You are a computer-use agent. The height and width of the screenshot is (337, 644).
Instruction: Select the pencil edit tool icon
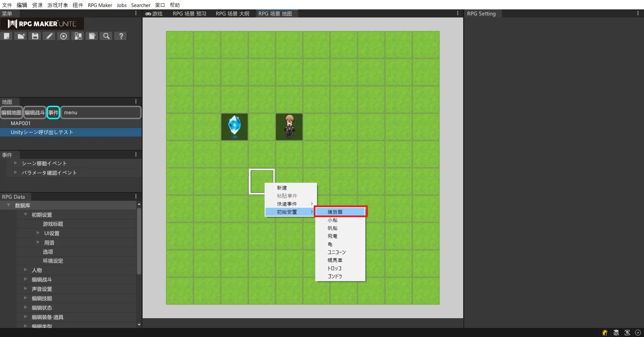pyautogui.click(x=49, y=36)
